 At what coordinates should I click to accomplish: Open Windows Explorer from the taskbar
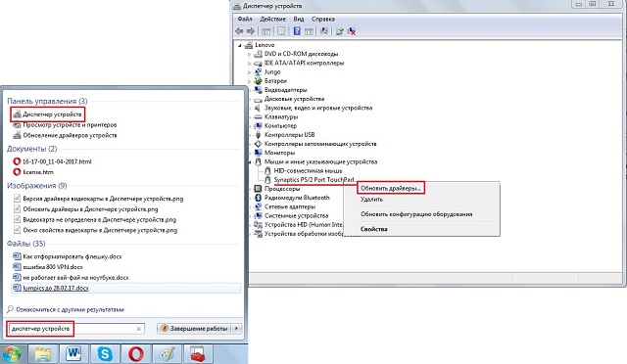(43, 353)
